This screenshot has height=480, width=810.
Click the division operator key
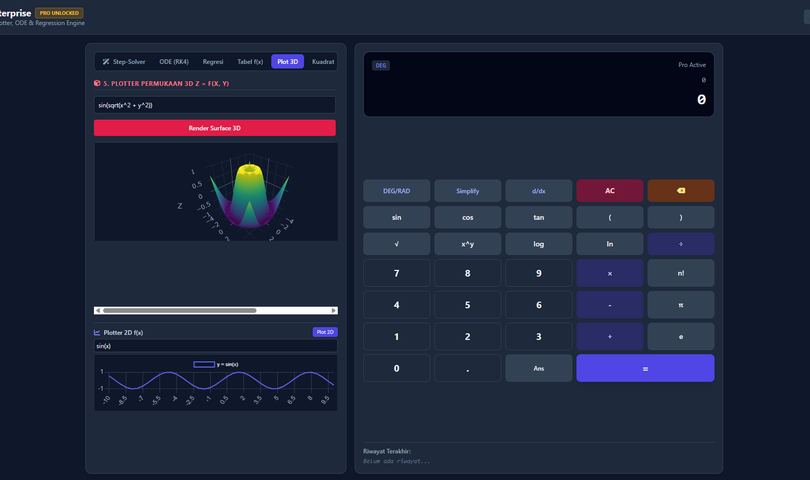point(681,244)
